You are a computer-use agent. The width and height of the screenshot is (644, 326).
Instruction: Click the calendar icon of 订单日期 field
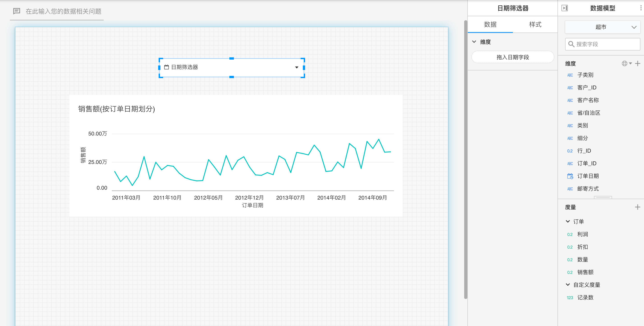pyautogui.click(x=570, y=176)
